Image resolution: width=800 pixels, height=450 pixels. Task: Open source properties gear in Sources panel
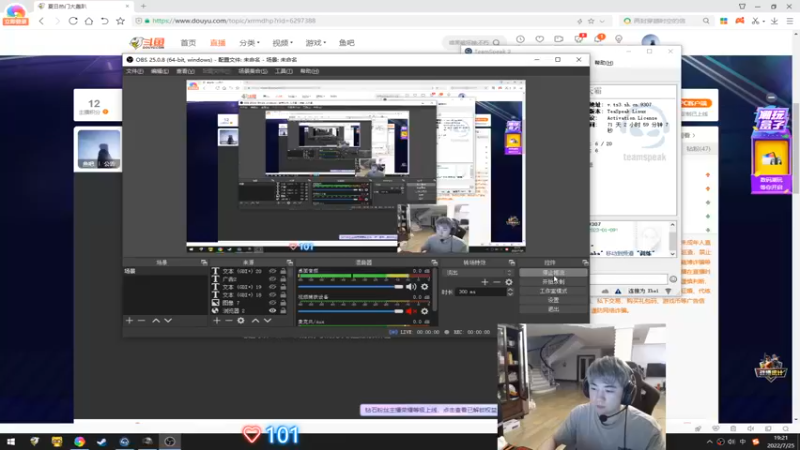[241, 320]
